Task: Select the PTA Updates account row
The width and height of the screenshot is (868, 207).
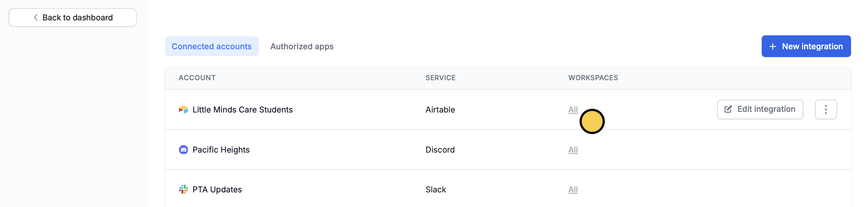Action: [x=217, y=189]
